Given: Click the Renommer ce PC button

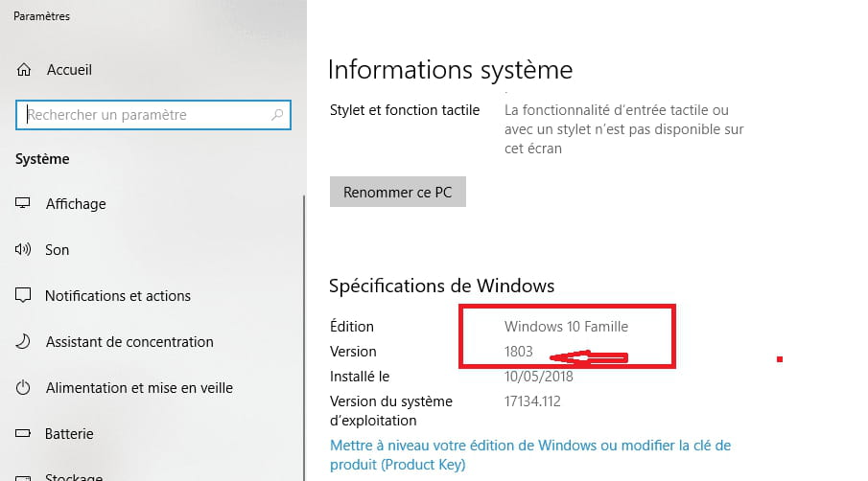Looking at the screenshot, I should tap(397, 192).
